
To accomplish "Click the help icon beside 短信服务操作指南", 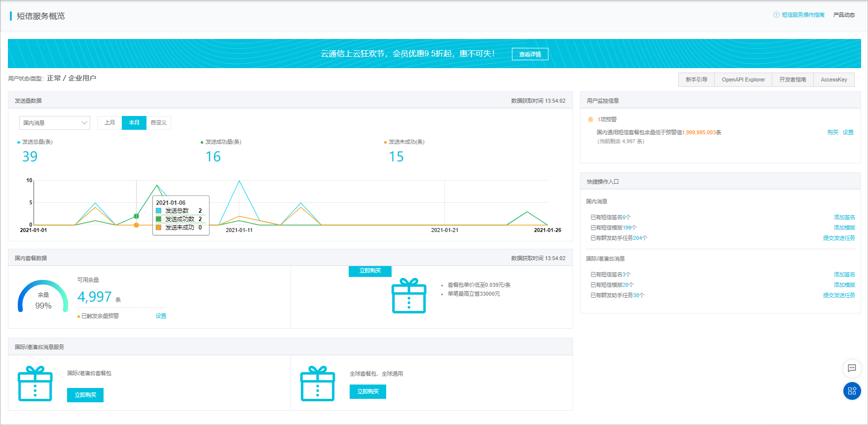I will (776, 15).
